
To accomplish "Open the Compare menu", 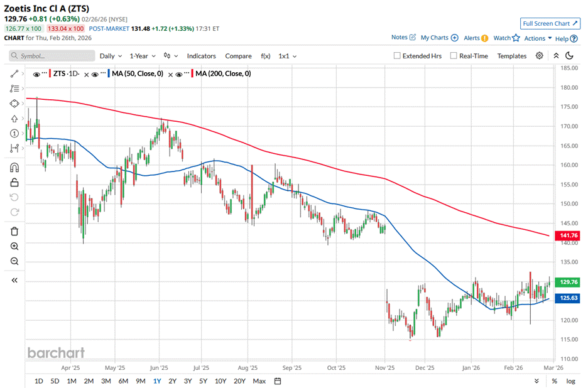I will coord(238,56).
